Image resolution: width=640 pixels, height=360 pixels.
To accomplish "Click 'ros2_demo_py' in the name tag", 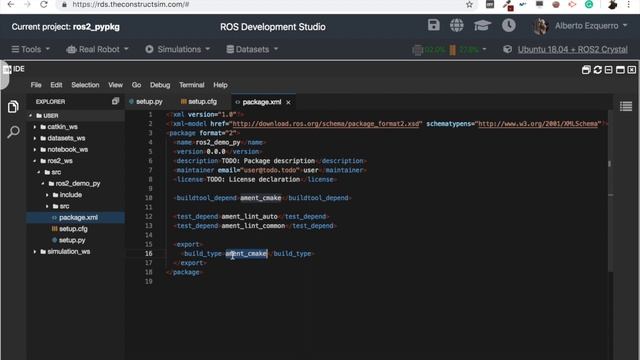I will click(x=218, y=142).
